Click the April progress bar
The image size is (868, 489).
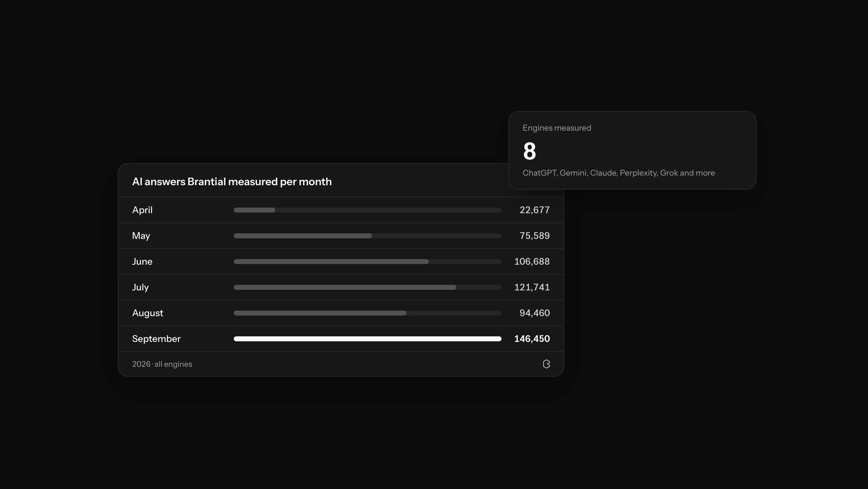point(368,210)
